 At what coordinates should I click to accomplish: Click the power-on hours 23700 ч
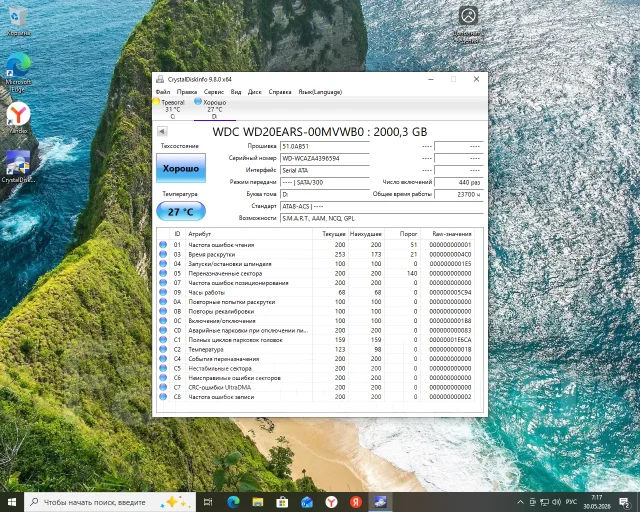pos(458,194)
